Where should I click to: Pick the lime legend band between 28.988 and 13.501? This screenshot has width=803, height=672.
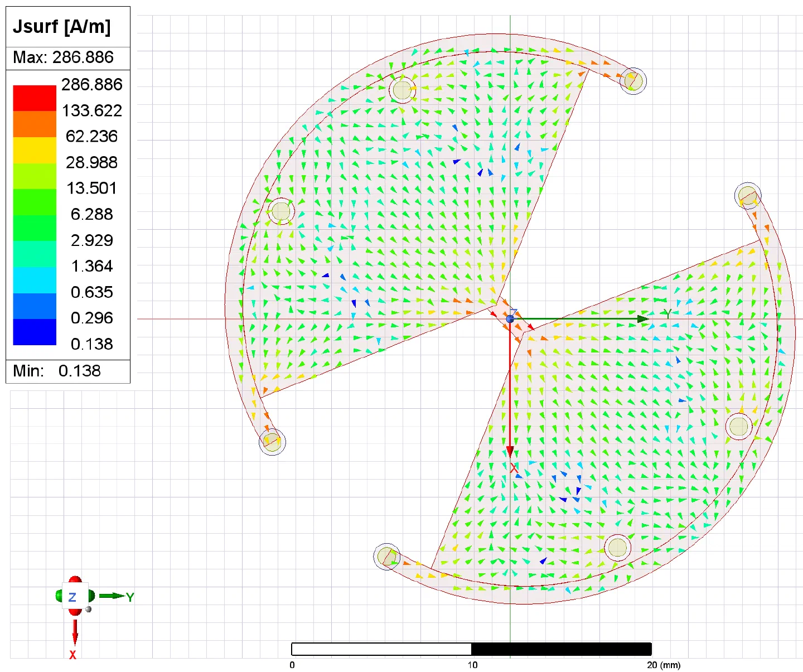click(x=35, y=176)
